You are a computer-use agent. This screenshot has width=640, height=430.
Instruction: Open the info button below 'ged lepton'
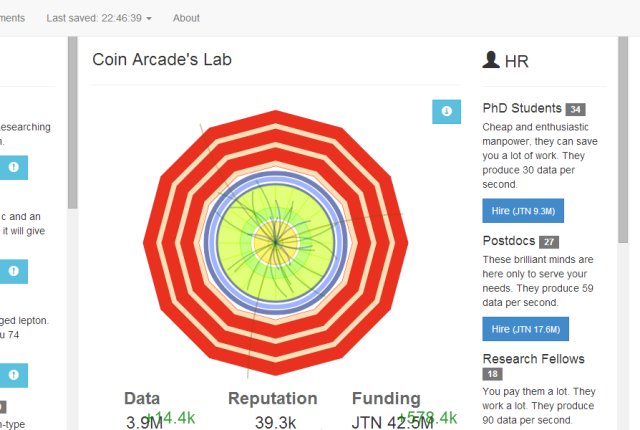(x=13, y=375)
